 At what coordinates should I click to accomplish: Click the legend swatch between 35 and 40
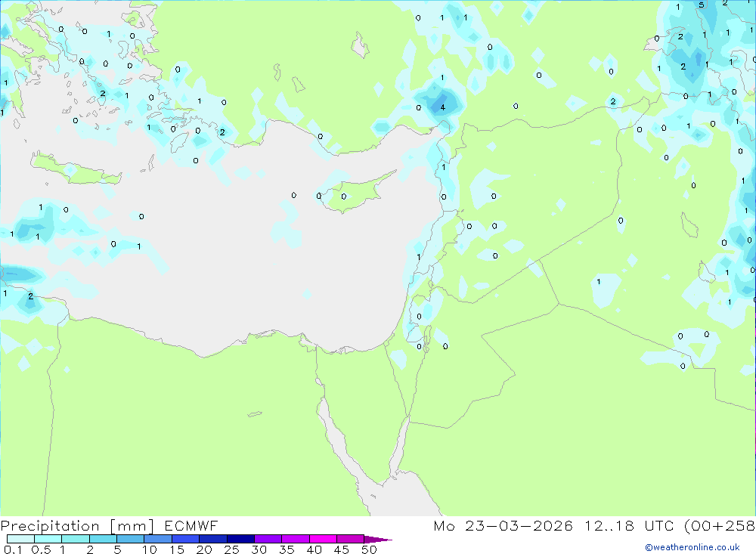[x=296, y=539]
